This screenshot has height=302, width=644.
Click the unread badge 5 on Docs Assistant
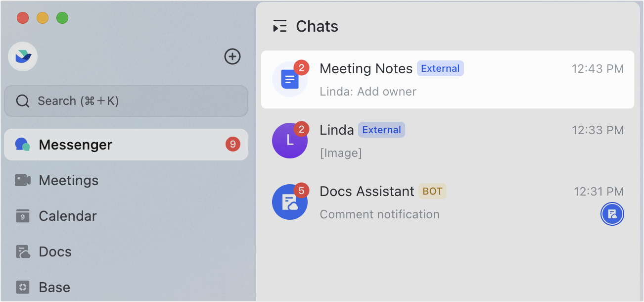pyautogui.click(x=301, y=191)
